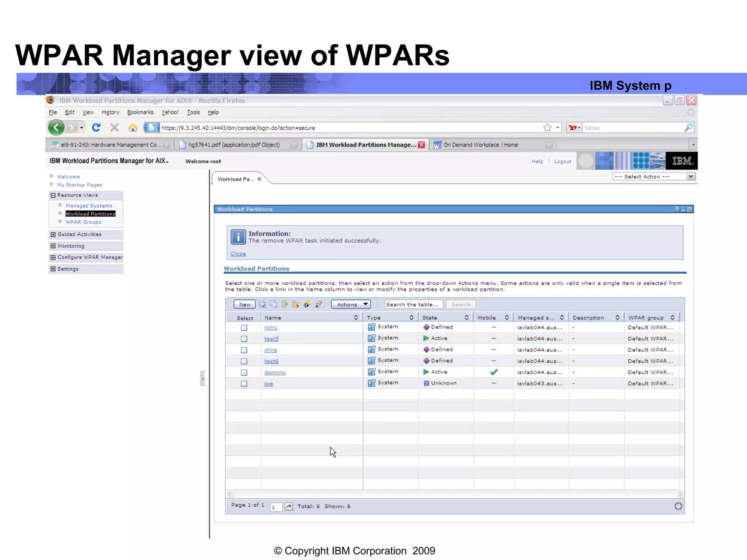Select the checkbox for rich1
Screen dimensions: 747x560
[244, 328]
